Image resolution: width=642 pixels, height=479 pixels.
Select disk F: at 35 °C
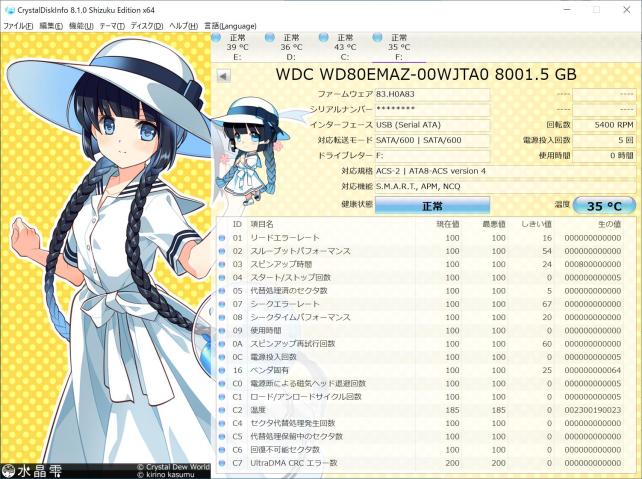[x=398, y=47]
